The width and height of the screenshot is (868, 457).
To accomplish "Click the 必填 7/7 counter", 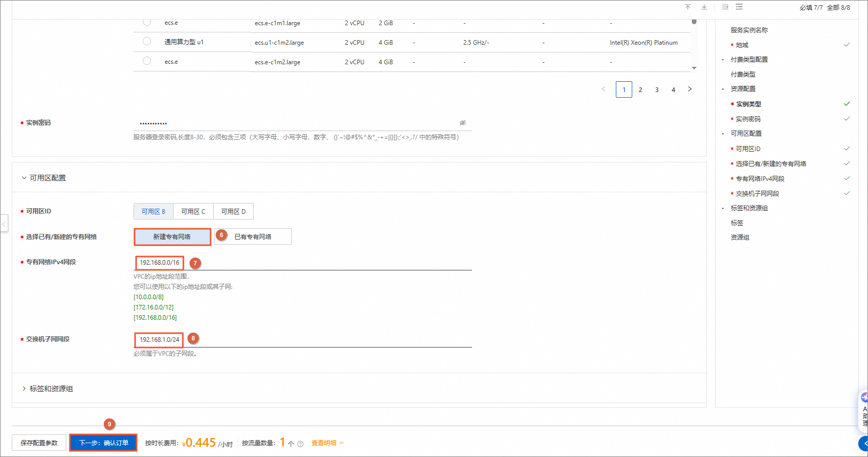I will [x=811, y=8].
